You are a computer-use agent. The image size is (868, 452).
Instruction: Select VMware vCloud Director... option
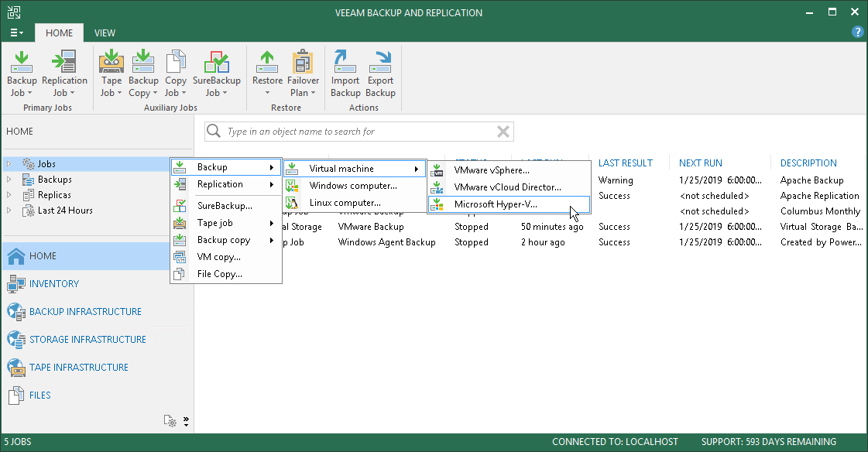tap(509, 187)
